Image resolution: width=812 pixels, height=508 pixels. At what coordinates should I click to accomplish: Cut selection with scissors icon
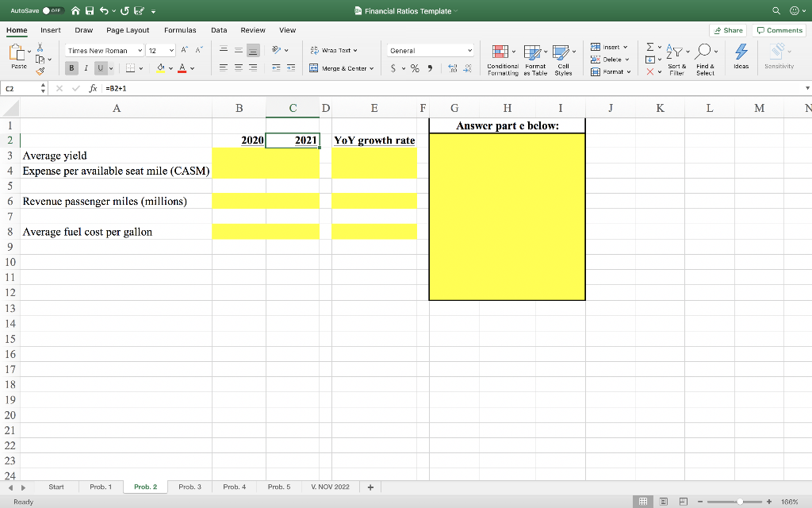40,47
